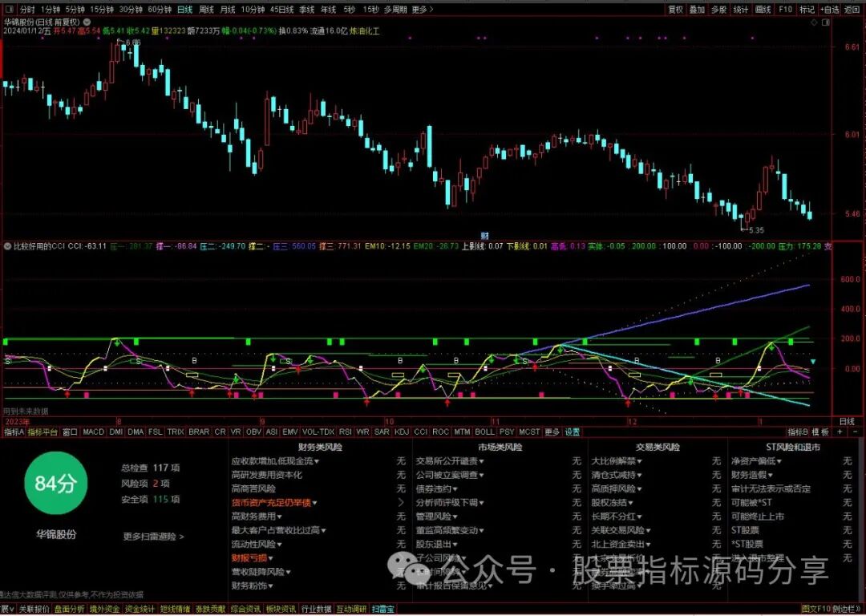Select the 60分钟 period tab
The image size is (866, 616).
tap(160, 10)
